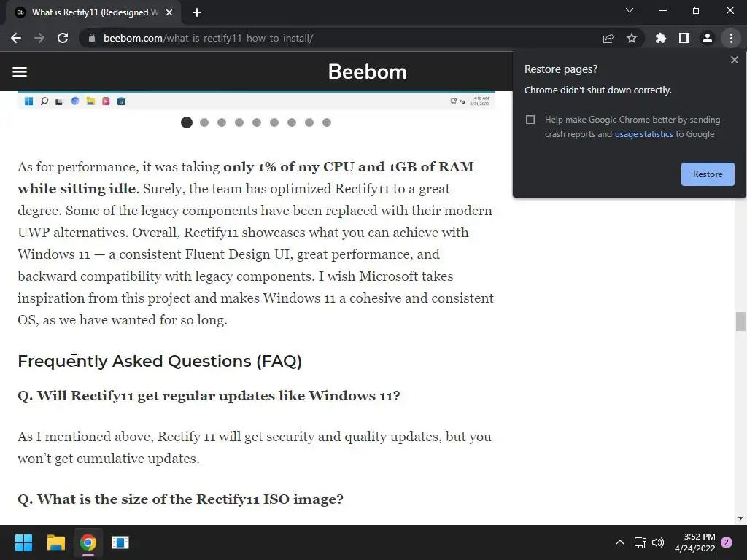Enable sending crash reports to Google

530,120
